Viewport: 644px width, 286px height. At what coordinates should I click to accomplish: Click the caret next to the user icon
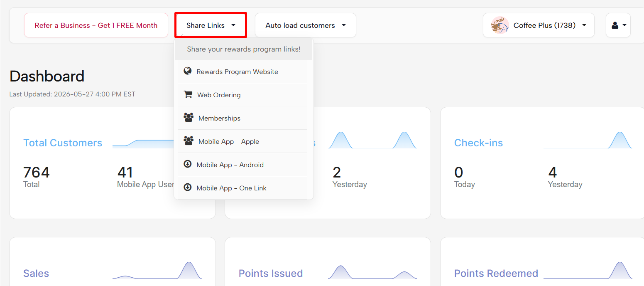pos(624,25)
